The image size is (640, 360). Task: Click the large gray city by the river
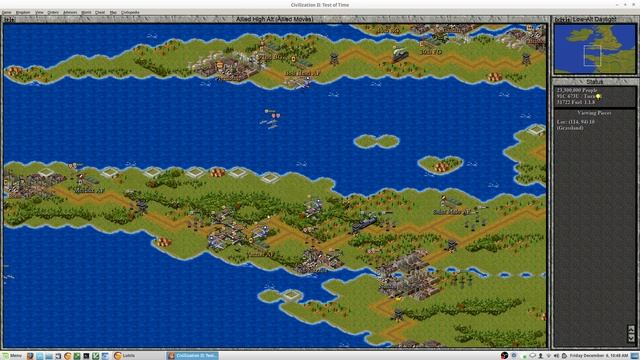(408, 276)
